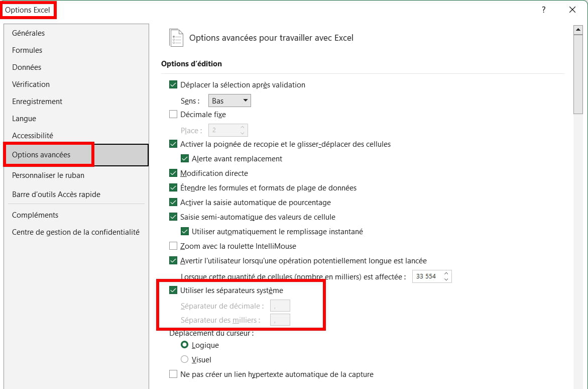Image resolution: width=588 pixels, height=389 pixels.
Task: Uncheck Étendre les formules et formats
Action: (173, 188)
